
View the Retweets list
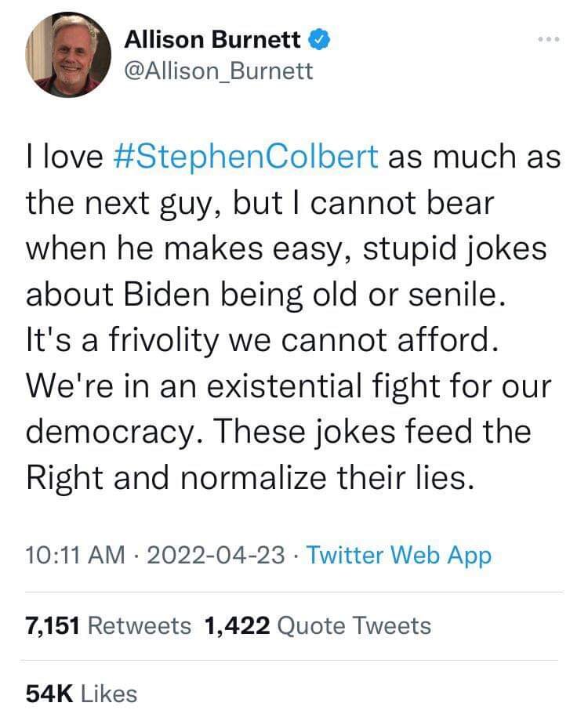tap(140, 625)
